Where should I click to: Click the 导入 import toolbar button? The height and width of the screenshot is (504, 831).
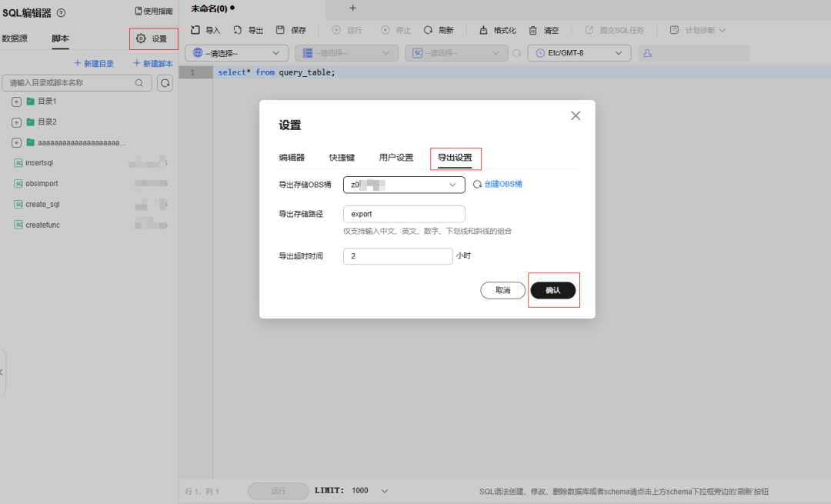[205, 30]
